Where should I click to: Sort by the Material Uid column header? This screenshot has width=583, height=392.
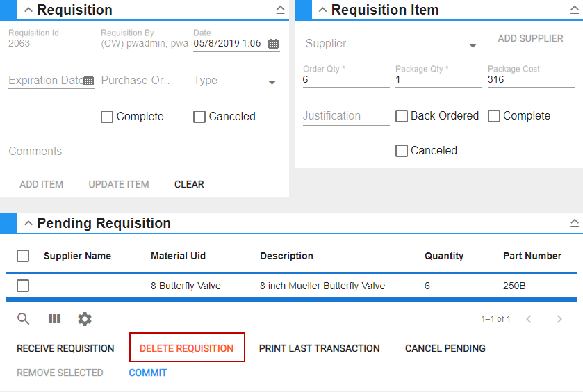[x=178, y=256]
